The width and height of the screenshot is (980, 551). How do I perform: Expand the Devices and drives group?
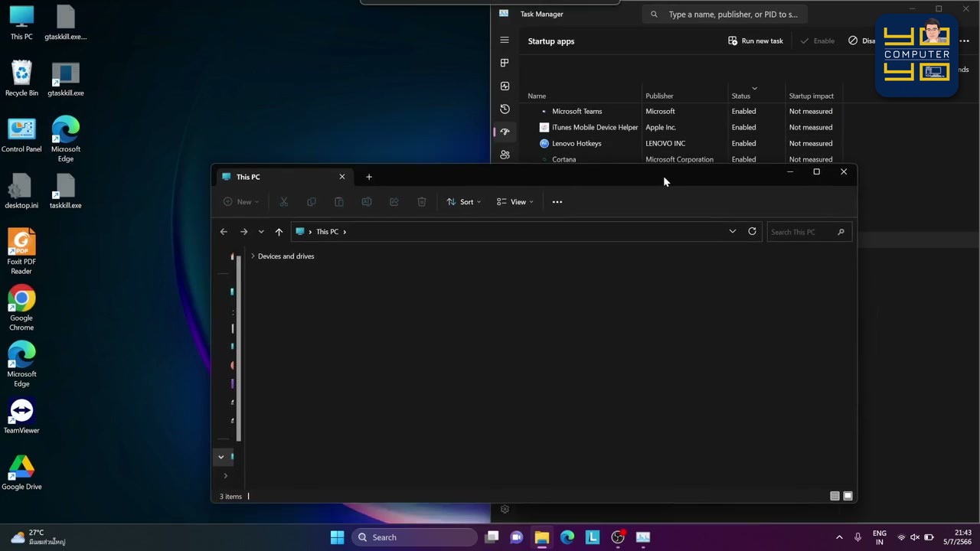[253, 256]
